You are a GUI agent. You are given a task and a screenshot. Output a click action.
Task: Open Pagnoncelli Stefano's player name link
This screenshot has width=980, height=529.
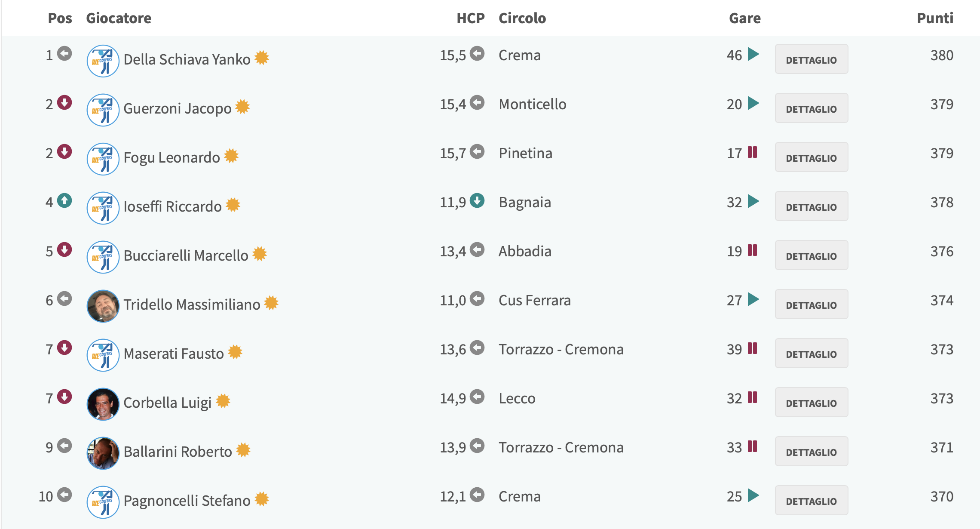click(x=187, y=501)
